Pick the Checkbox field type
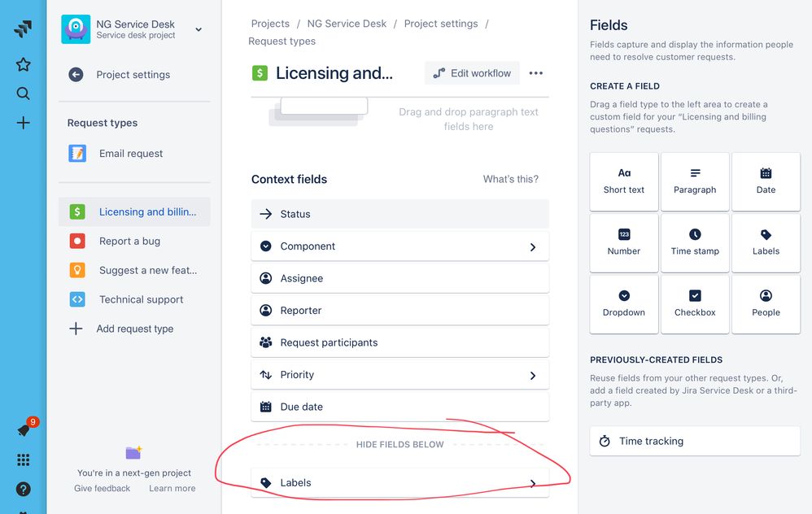Image resolution: width=812 pixels, height=514 pixels. click(x=695, y=304)
